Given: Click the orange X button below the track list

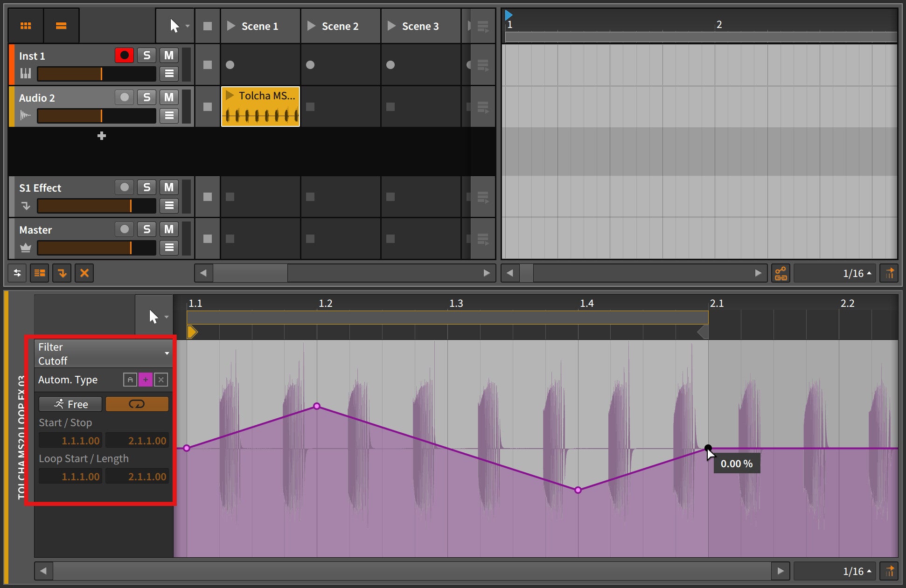Looking at the screenshot, I should 84,273.
